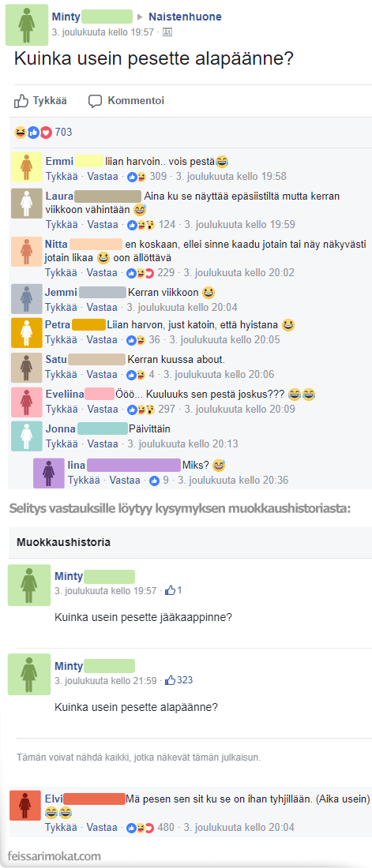Open the post timestamp 3. joulukuuta kello 19:57

click(103, 32)
